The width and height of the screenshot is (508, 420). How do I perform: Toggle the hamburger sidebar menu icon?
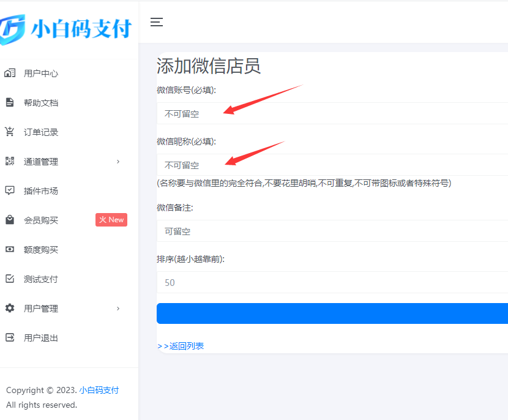pyautogui.click(x=157, y=22)
